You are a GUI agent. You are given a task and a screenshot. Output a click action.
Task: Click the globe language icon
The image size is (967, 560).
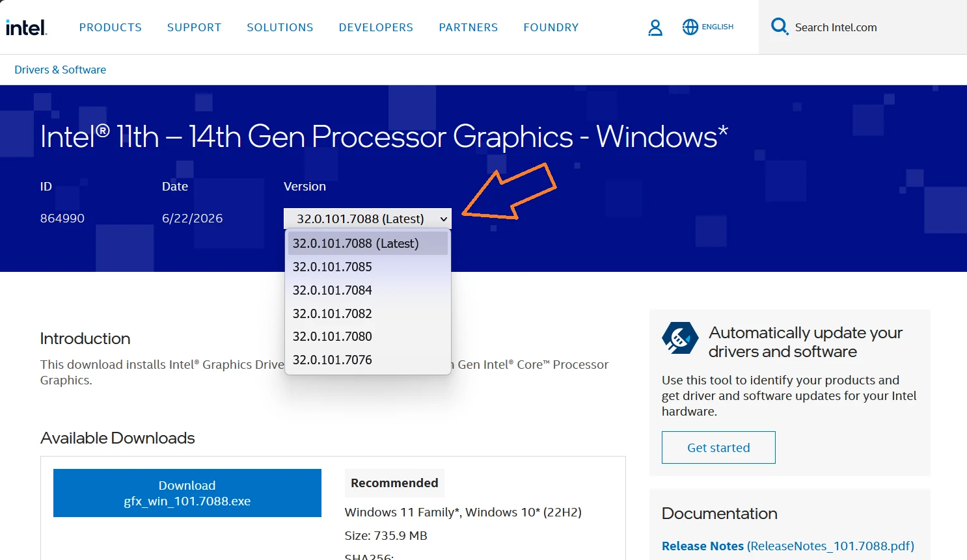[690, 27]
